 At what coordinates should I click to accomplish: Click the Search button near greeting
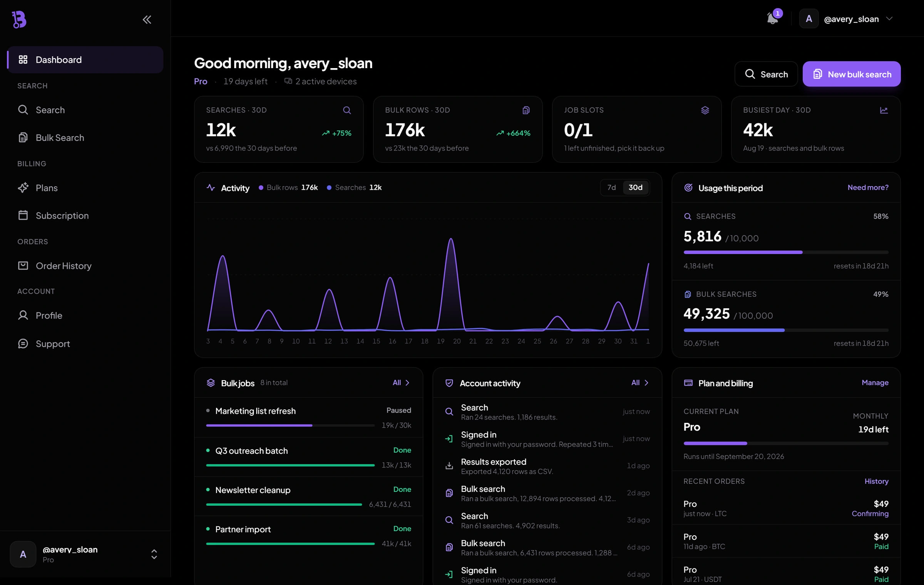click(x=766, y=74)
